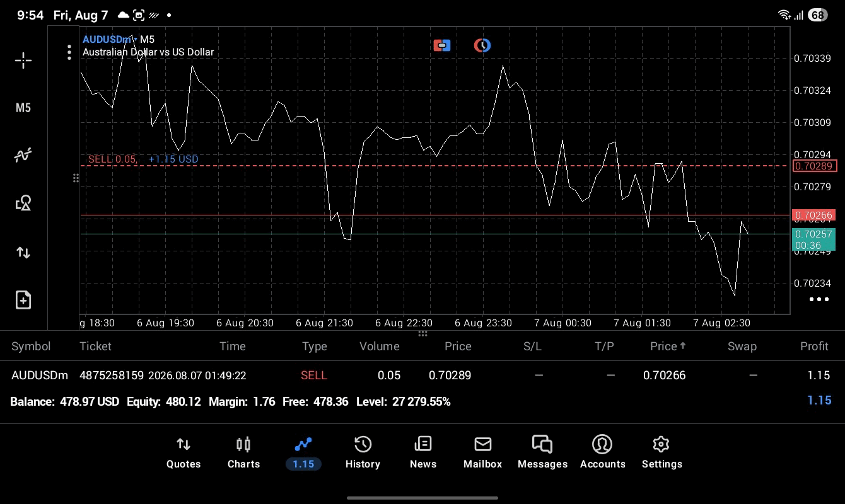Activate the crosshair cursor tool
Viewport: 845px width, 504px height.
click(x=23, y=60)
